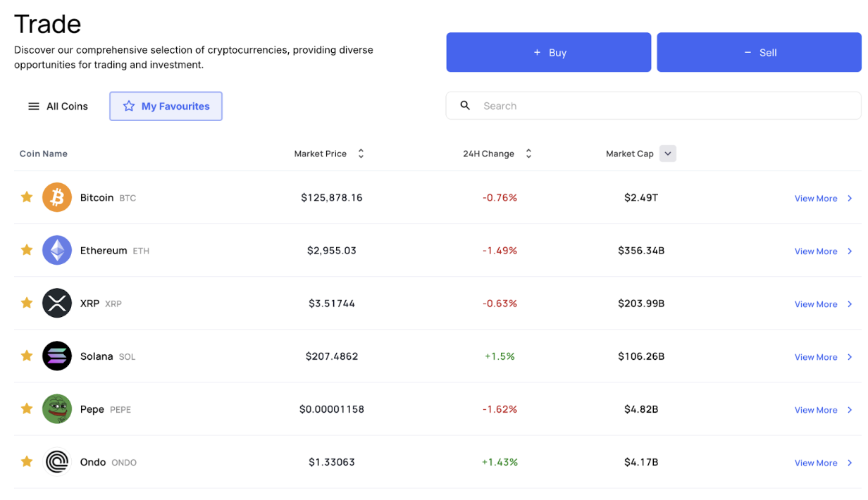This screenshot has width=868, height=500.
Task: Click XRP's -0.63% change value
Action: (500, 304)
